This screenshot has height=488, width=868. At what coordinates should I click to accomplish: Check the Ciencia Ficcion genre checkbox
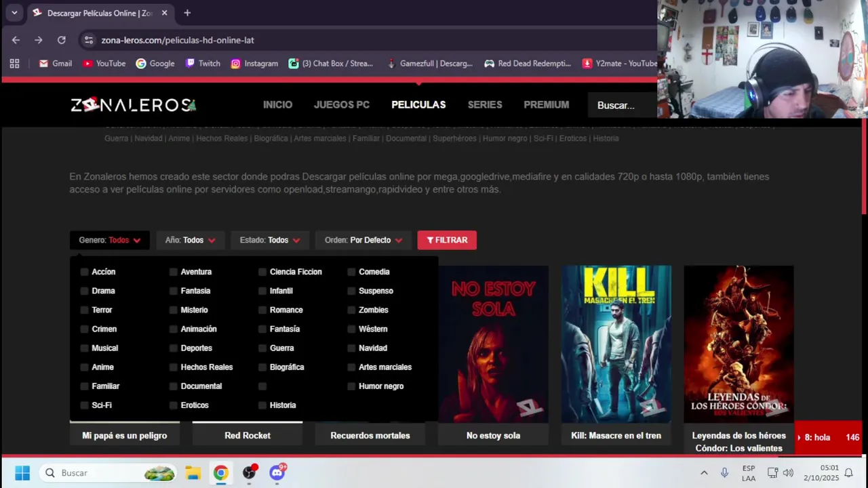pyautogui.click(x=262, y=272)
